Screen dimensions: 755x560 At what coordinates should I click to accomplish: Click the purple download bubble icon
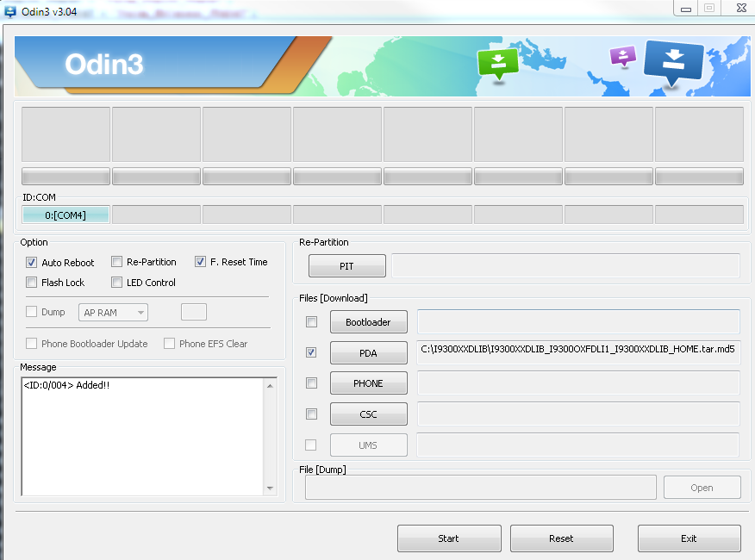(x=622, y=57)
